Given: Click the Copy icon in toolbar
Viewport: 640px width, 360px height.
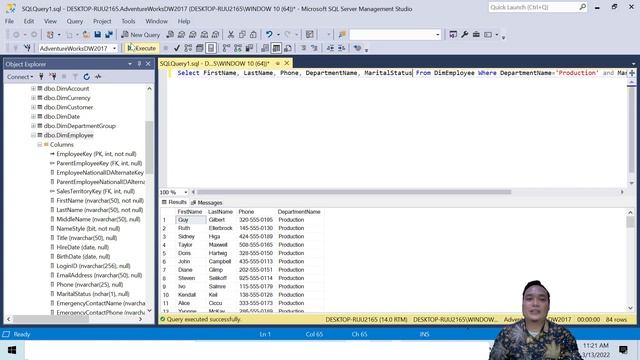Looking at the screenshot, I should tap(242, 35).
